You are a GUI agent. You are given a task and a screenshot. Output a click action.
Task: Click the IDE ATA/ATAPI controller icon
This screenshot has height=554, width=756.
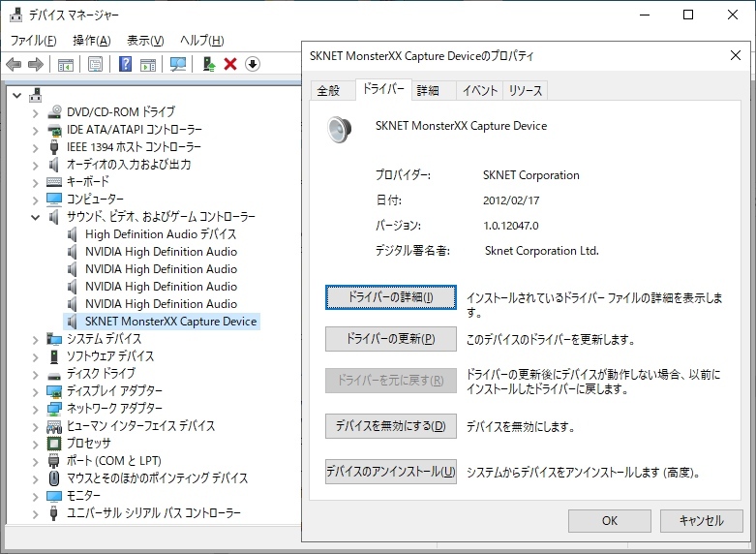coord(54,130)
